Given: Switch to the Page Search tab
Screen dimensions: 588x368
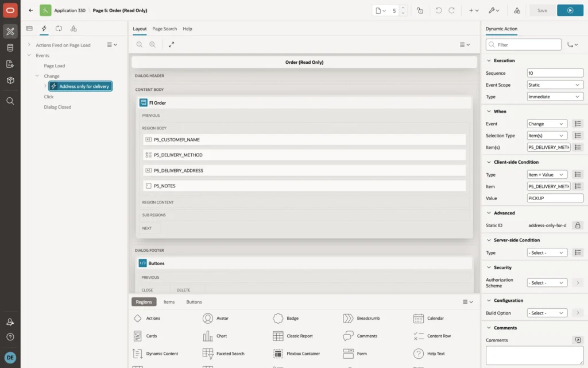Looking at the screenshot, I should [164, 29].
